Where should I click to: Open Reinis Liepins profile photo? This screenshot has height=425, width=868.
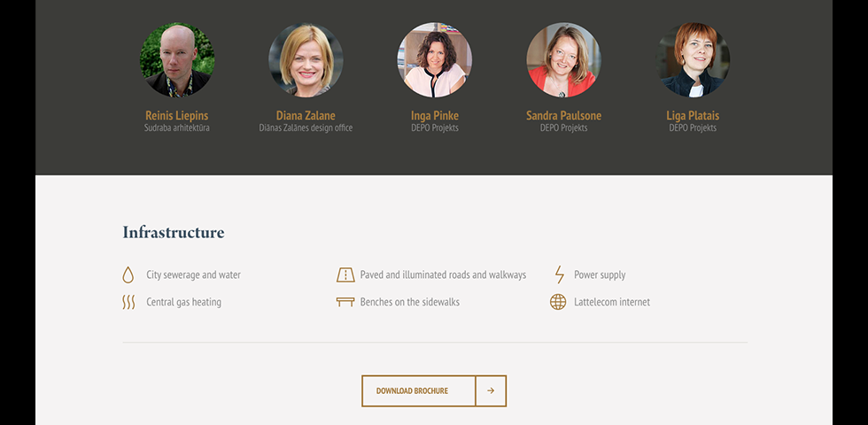tap(177, 60)
